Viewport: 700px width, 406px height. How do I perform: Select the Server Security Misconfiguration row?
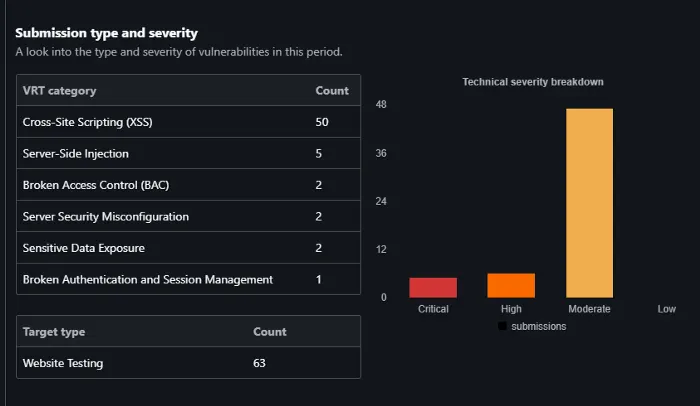point(188,217)
